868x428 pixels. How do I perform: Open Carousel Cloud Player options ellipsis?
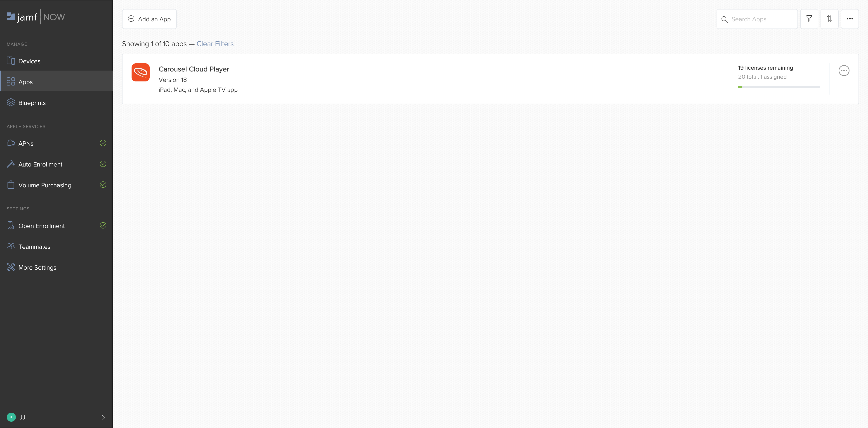pyautogui.click(x=844, y=71)
